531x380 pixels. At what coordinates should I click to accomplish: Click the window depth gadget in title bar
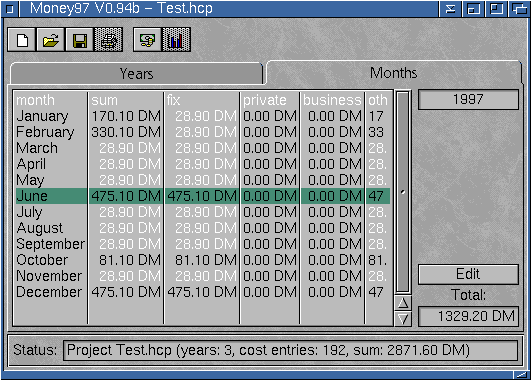(x=519, y=8)
